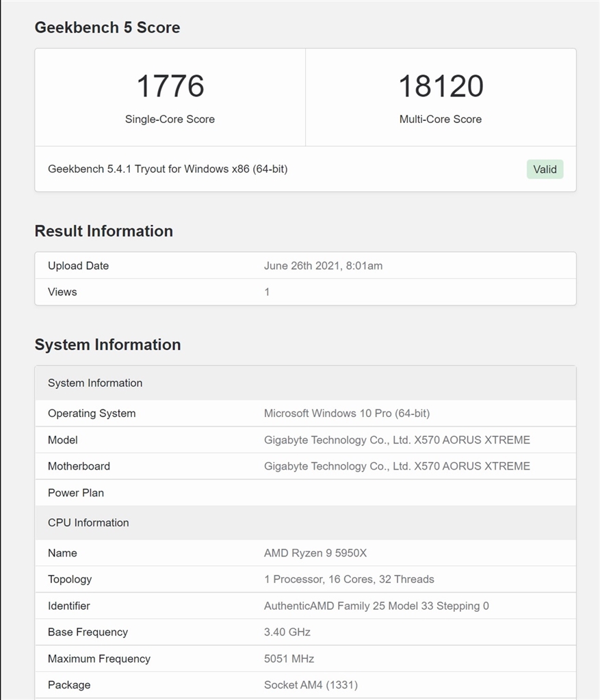Select the Single-Core Score label
This screenshot has width=600, height=700.
coord(170,119)
